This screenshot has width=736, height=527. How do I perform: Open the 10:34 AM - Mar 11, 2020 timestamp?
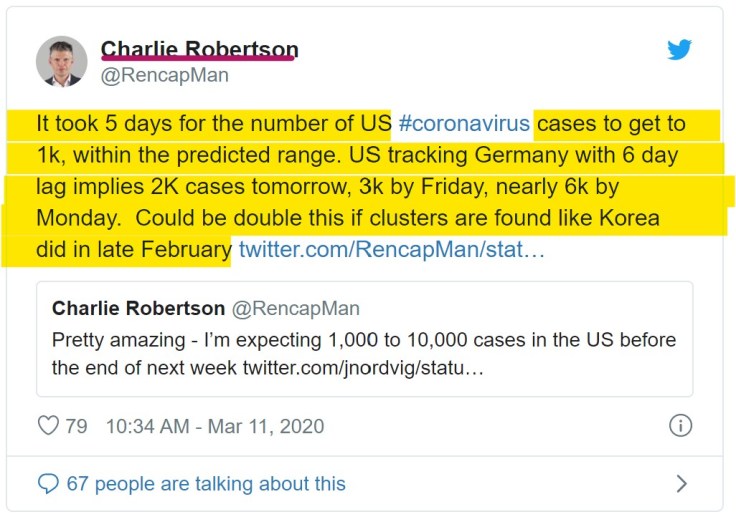click(x=214, y=426)
